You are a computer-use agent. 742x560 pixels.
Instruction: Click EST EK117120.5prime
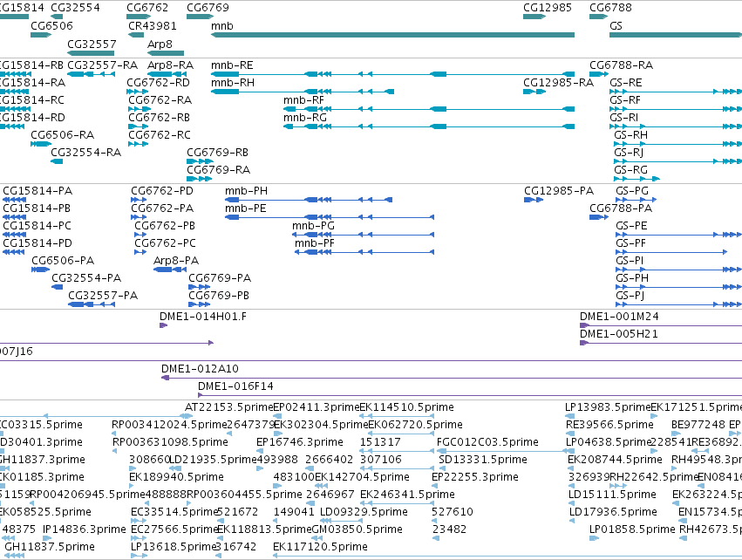320,547
